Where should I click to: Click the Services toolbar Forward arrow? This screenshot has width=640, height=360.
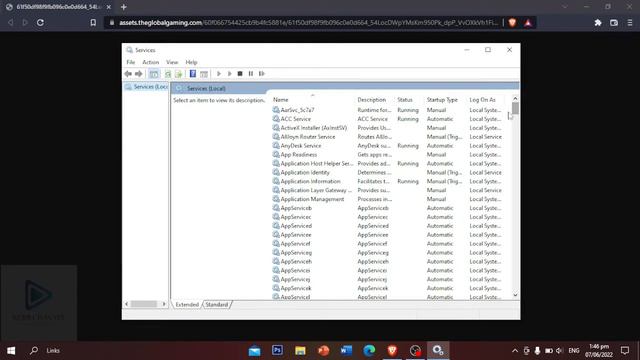[x=139, y=73]
